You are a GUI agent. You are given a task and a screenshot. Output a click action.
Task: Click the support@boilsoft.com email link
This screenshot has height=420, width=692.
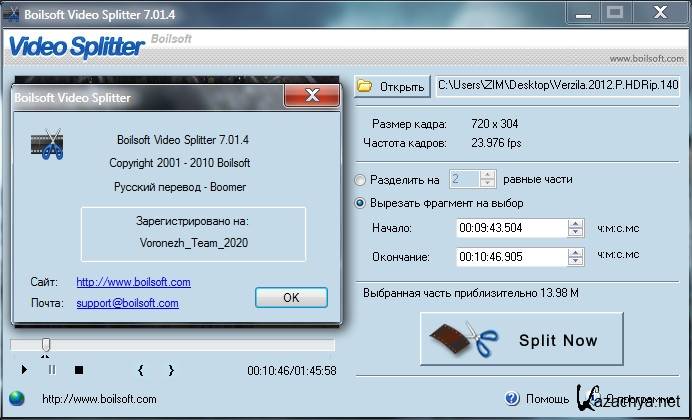coord(127,303)
